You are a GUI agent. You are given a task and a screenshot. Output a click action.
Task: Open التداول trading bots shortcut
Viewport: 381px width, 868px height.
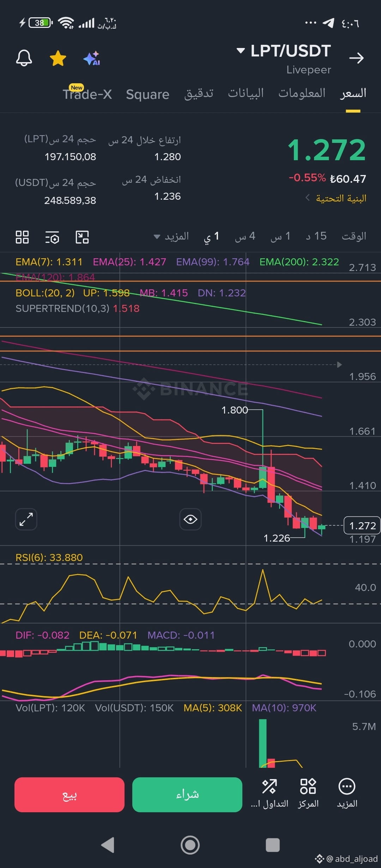(x=270, y=793)
